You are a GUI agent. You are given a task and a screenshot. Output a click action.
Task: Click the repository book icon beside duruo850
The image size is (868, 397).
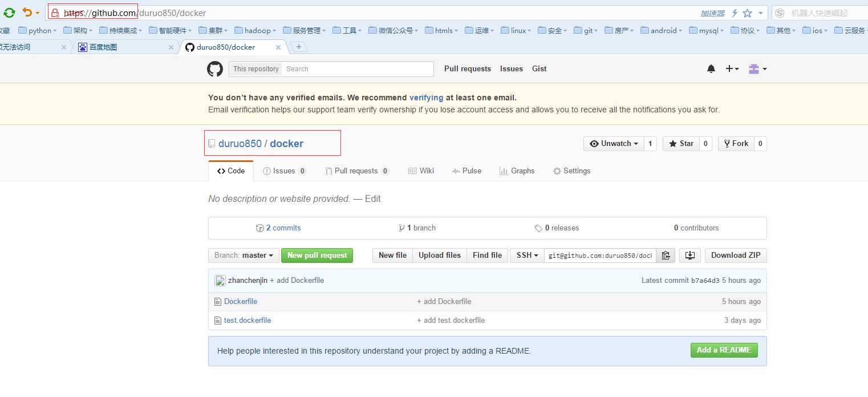coord(212,144)
